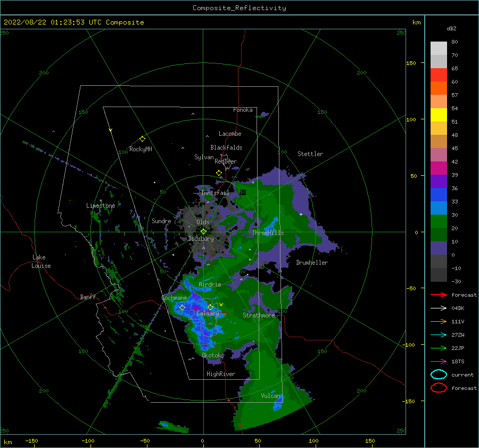This screenshot has width=479, height=448.
Task: Click the Okotoks town label
Action: (213, 355)
